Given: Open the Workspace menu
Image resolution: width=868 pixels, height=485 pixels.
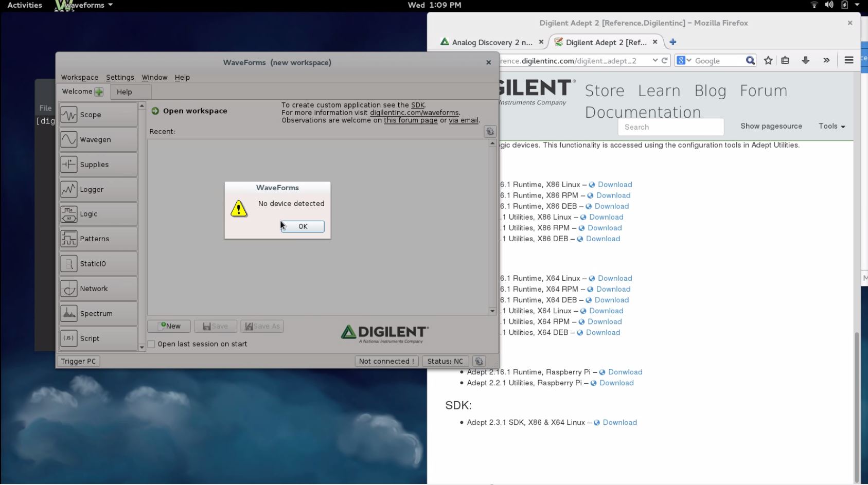Looking at the screenshot, I should point(79,77).
